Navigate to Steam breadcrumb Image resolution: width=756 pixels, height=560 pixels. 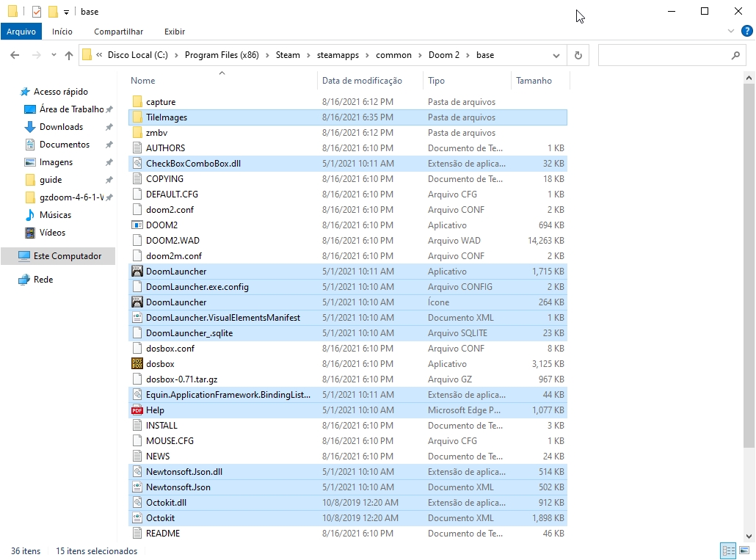coord(288,55)
